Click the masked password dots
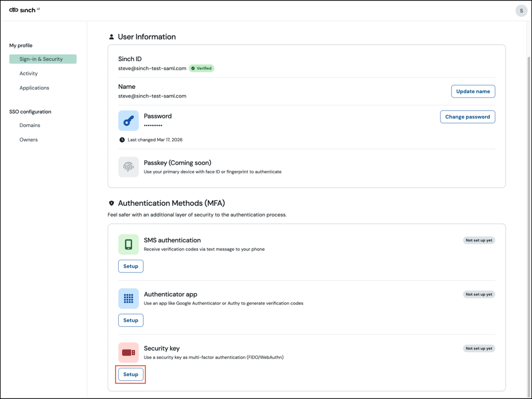Screen dimensions: 532x399 (x=153, y=126)
